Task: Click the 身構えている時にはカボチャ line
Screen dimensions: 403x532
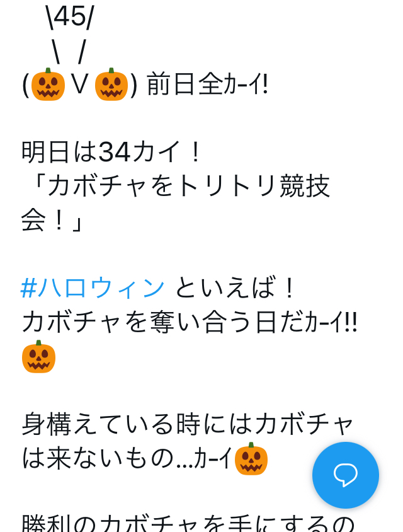Action: click(x=188, y=424)
